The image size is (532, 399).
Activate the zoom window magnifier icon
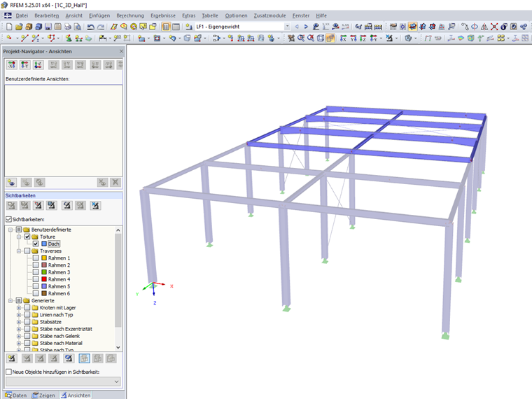[x=301, y=38]
